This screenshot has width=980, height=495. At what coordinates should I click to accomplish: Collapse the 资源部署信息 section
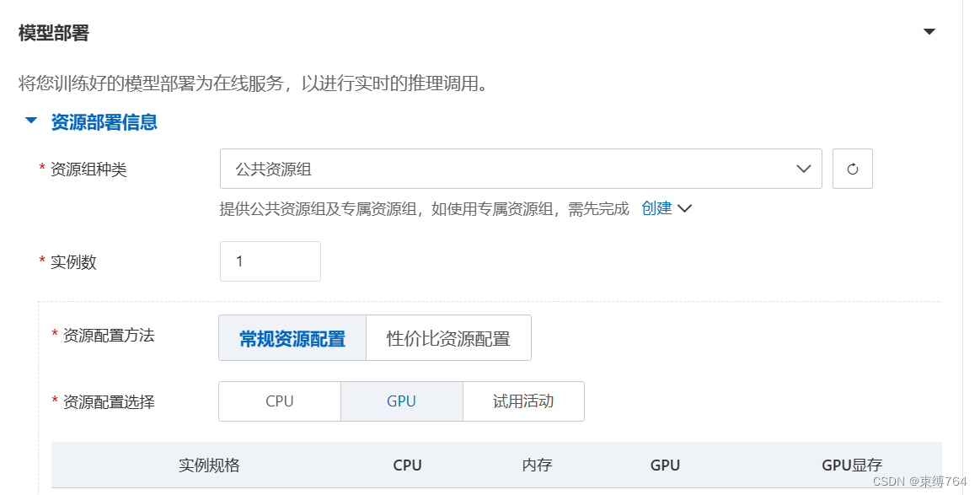[32, 122]
